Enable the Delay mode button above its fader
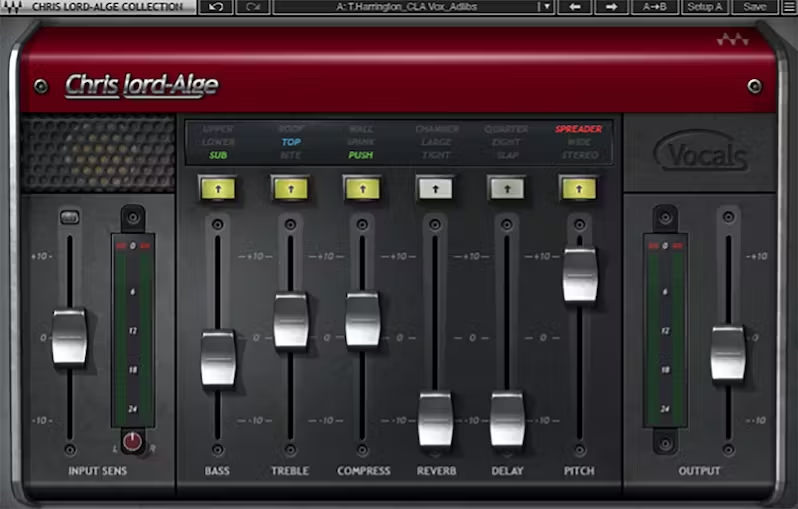The image size is (798, 509). click(x=507, y=189)
